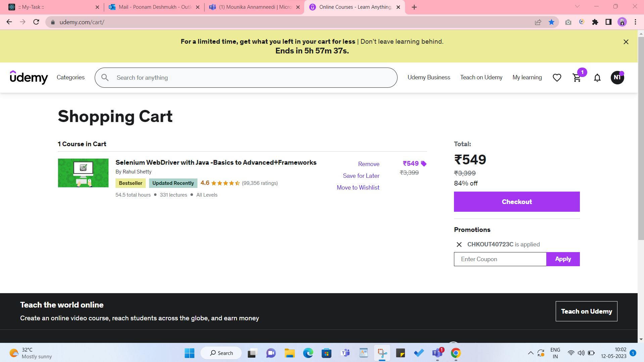Expand the tab search chevron
The image size is (644, 362).
tap(577, 6)
